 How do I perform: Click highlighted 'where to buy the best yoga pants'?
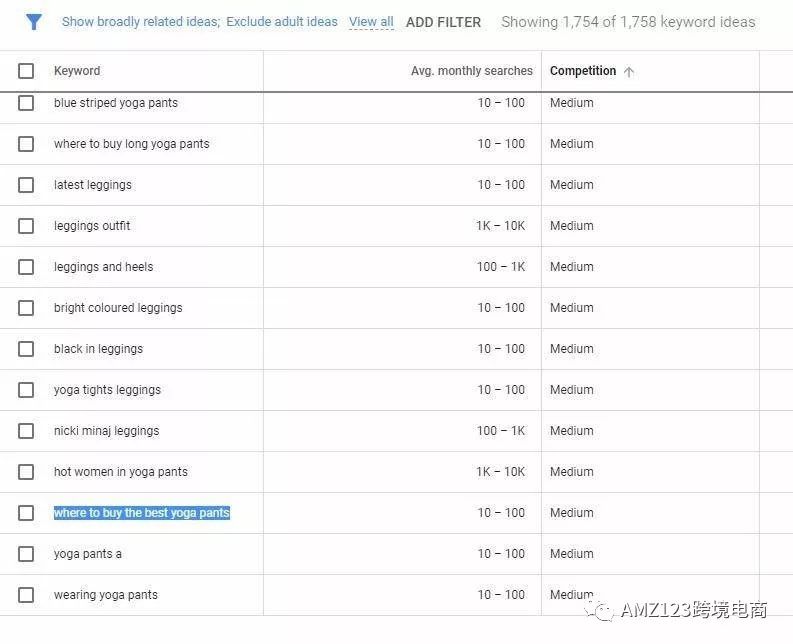point(142,513)
